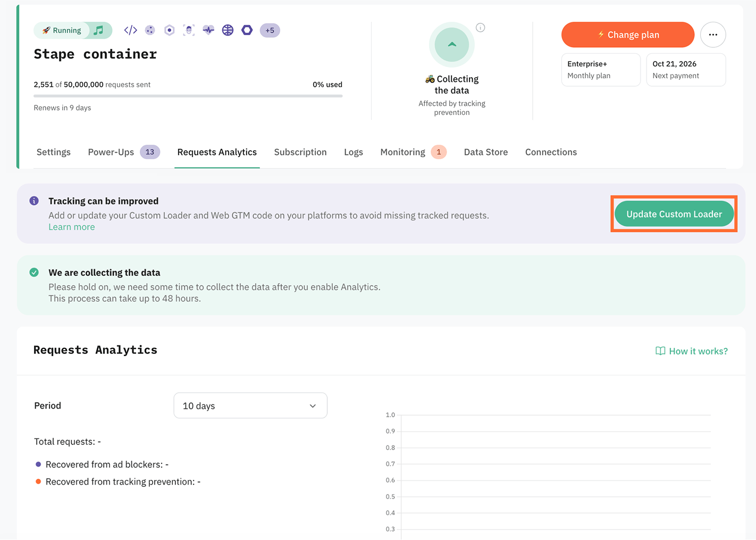This screenshot has width=756, height=540.
Task: Click the heartbeat pulse power-up icon
Action: coord(208,30)
